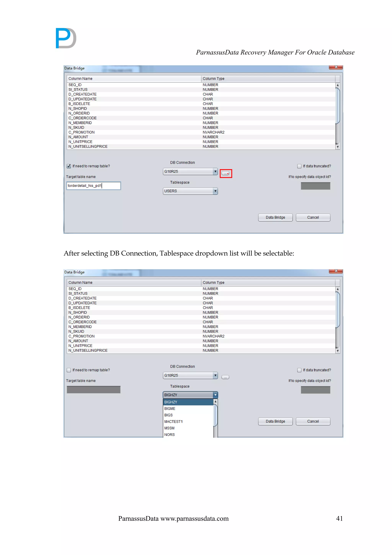Click scroll down arrow of lower column table
Screen dimensions: 392x555
pyautogui.click(x=338, y=351)
